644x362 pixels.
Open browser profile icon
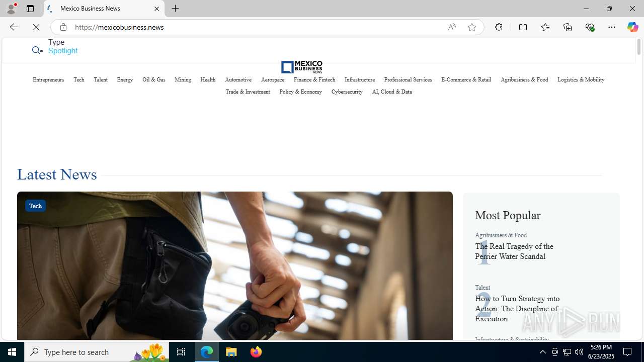pyautogui.click(x=11, y=9)
